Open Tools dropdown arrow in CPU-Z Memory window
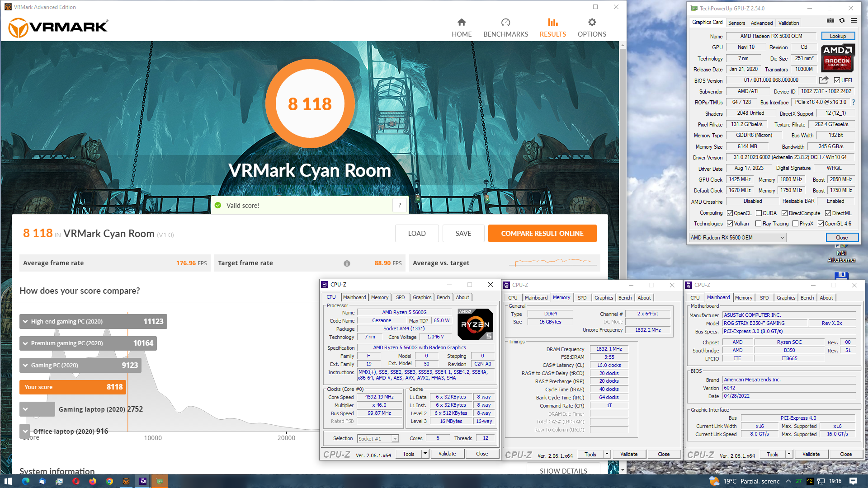Viewport: 868px width, 488px height. (607, 454)
